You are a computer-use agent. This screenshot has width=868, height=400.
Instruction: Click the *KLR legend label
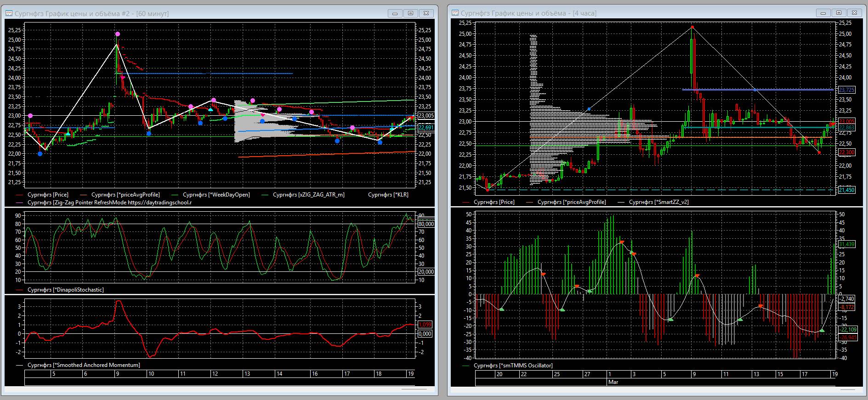coord(388,195)
